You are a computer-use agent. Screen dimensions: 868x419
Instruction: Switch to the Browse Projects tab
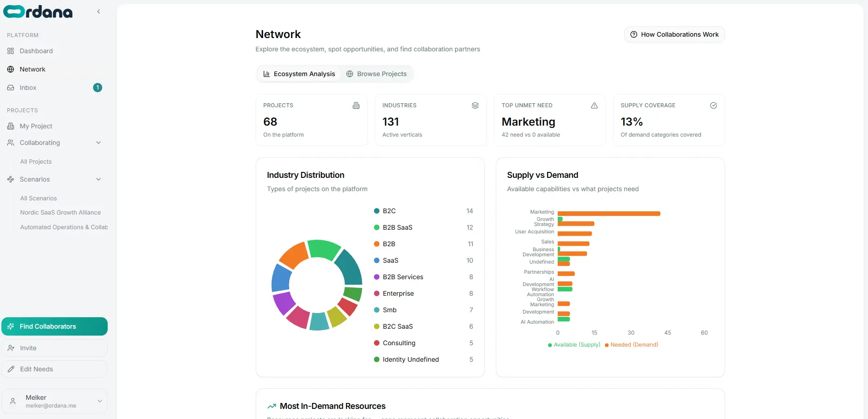pyautogui.click(x=376, y=74)
